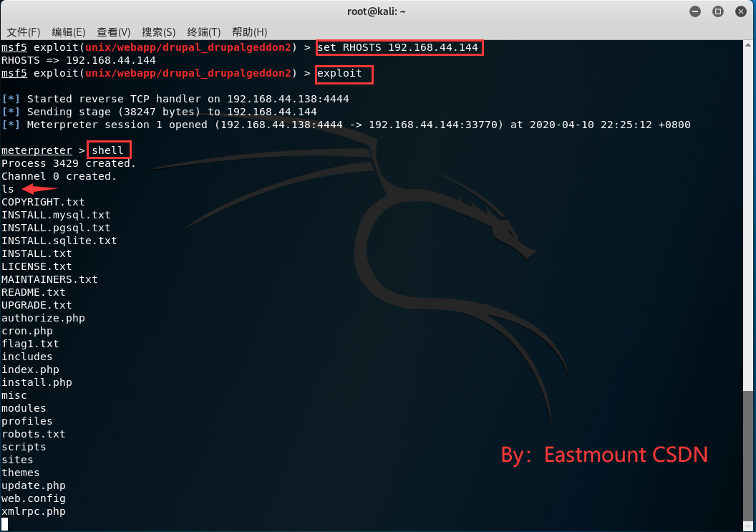Click the index.php file name
The width and height of the screenshot is (756, 532).
[30, 370]
